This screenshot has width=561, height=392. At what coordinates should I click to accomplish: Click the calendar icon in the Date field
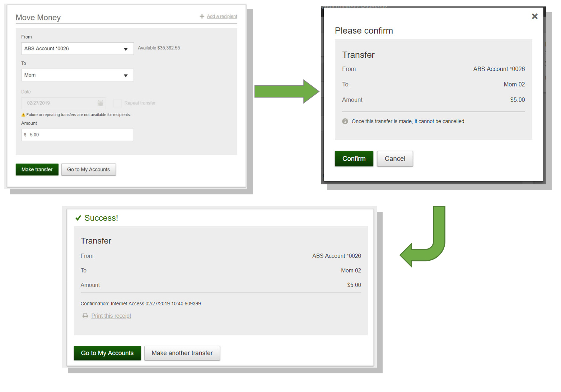coord(100,103)
